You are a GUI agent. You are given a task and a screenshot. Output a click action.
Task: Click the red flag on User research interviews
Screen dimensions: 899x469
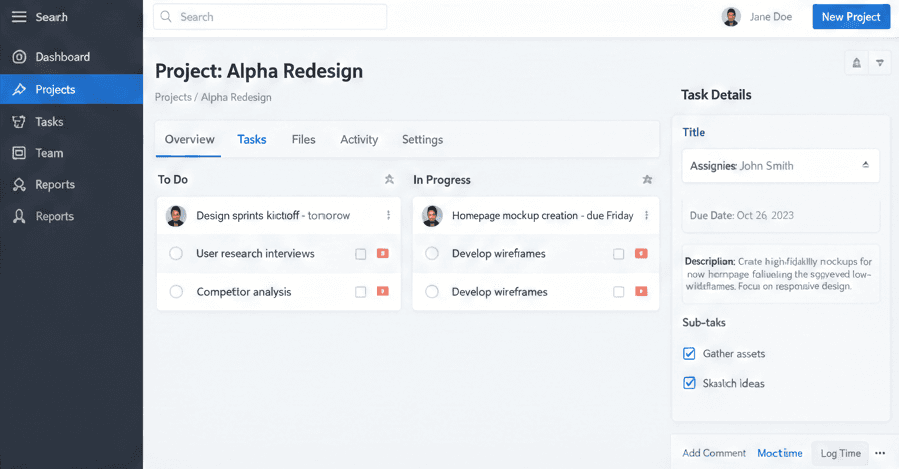point(382,254)
